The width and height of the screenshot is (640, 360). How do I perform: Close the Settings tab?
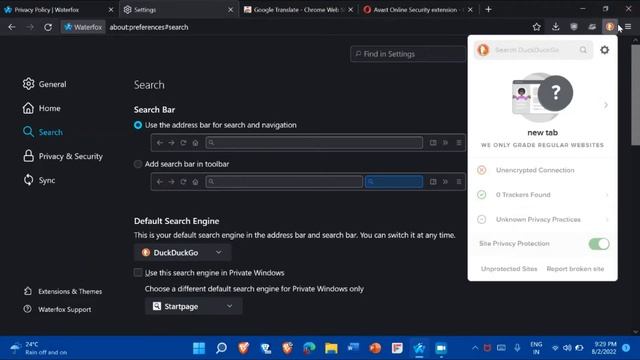click(231, 9)
